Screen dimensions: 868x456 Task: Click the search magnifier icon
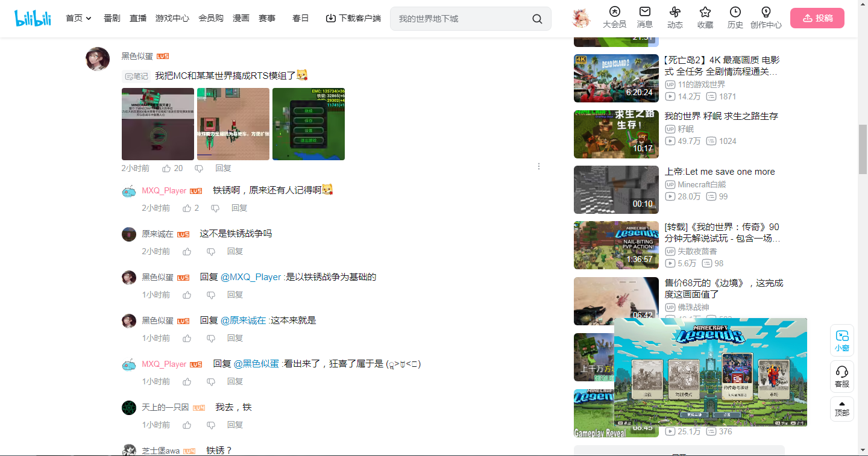click(537, 19)
